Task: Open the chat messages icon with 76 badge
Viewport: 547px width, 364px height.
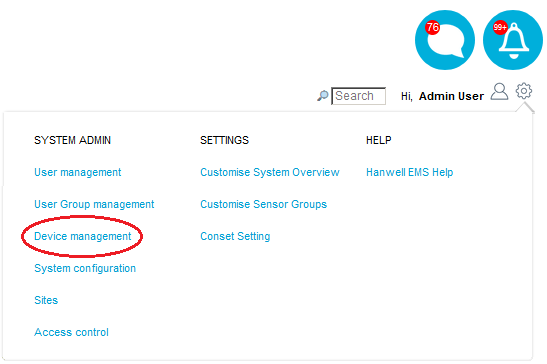Action: (x=445, y=40)
